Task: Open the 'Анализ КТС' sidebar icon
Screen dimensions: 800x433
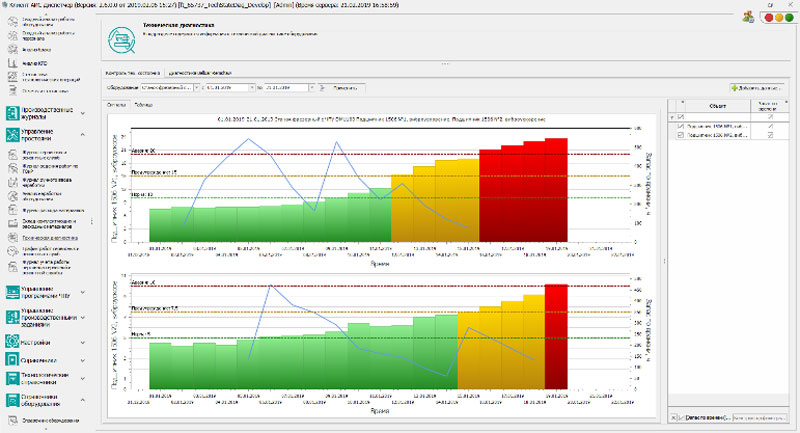Action: coord(12,62)
